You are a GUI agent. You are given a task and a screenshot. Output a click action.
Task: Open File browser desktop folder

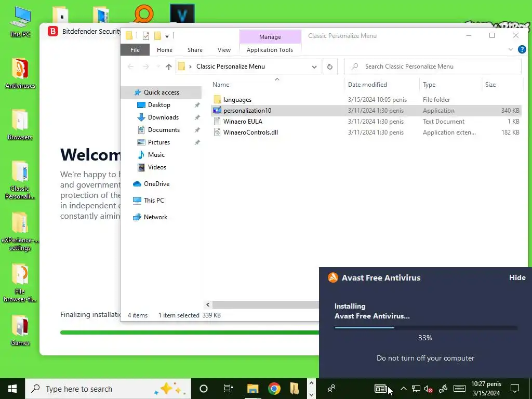20,283
